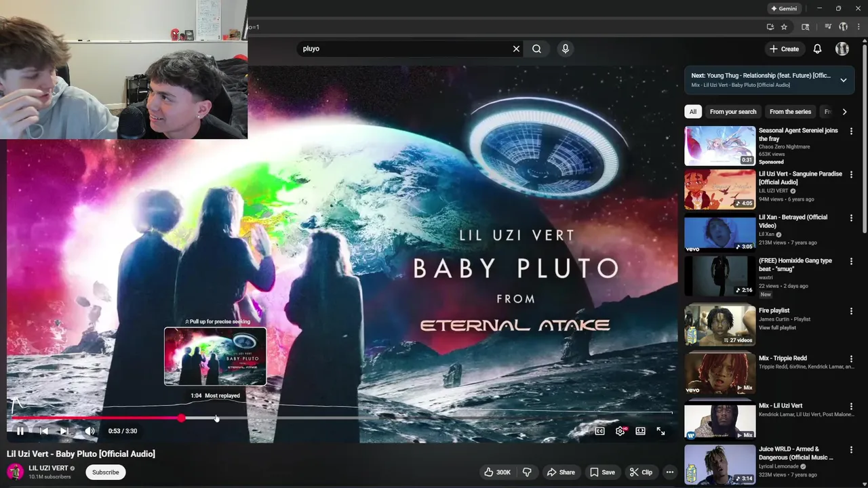Dislike the Baby Pluto video
This screenshot has height=488, width=868.
point(527,472)
